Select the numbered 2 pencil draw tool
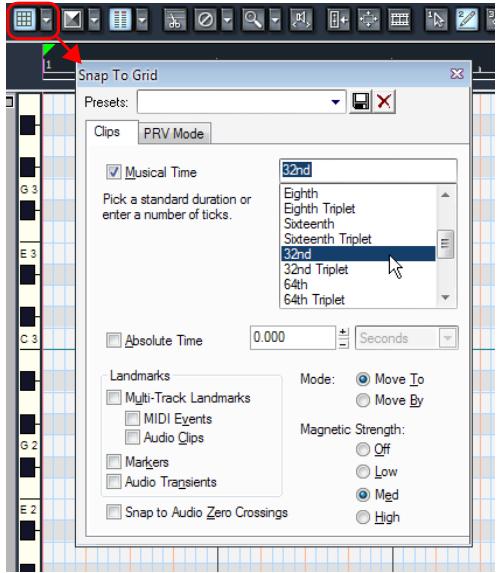The height and width of the screenshot is (573, 498). [x=467, y=19]
